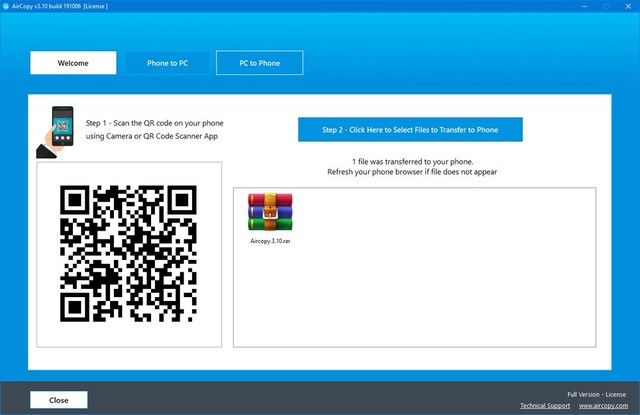Image resolution: width=640 pixels, height=415 pixels.
Task: Switch to the Welcome tab
Action: 73,63
